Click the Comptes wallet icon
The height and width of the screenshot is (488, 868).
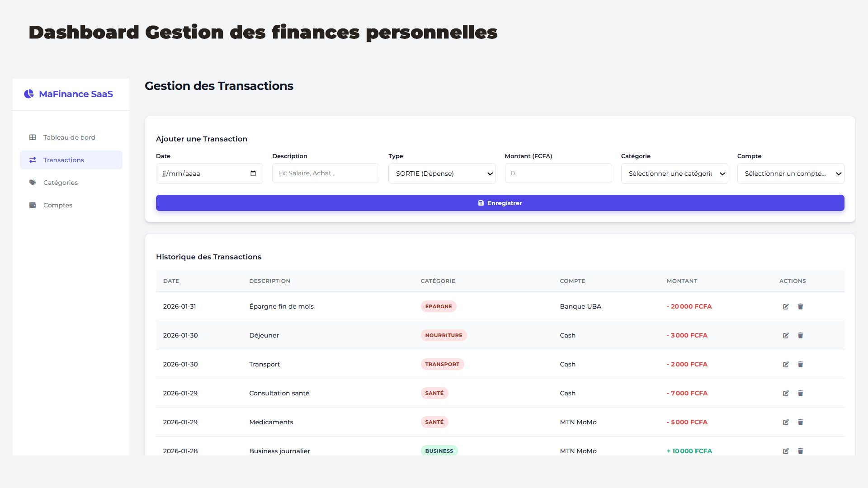pos(32,205)
